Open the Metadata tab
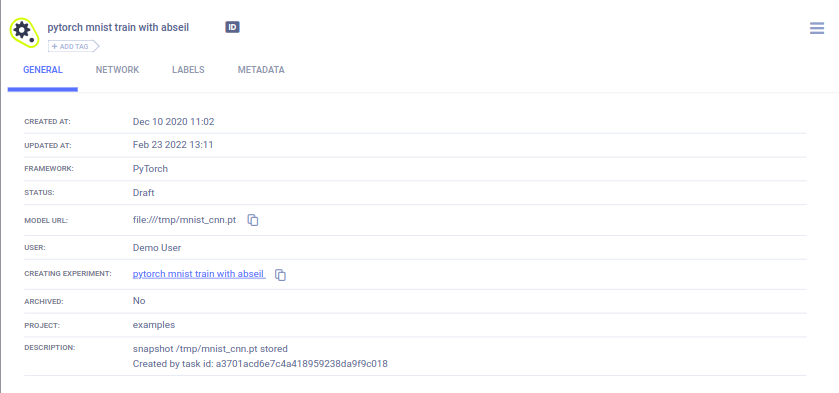This screenshot has width=839, height=393. (x=261, y=70)
